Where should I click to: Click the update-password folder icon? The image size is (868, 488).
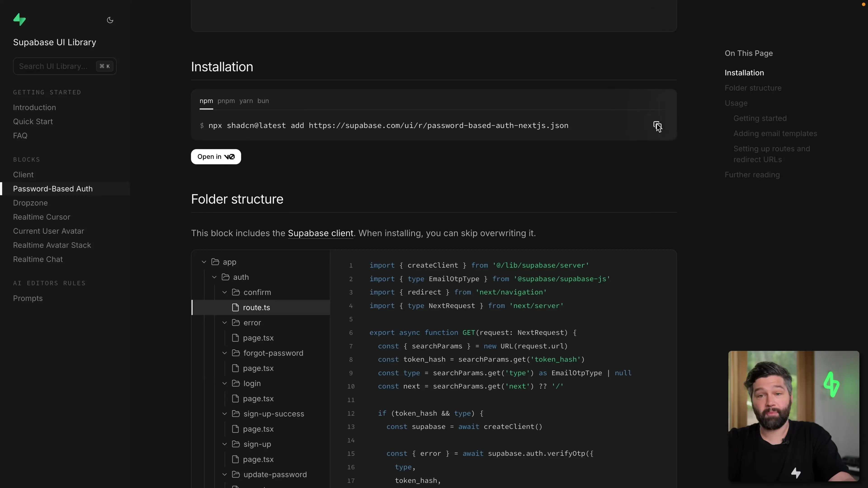[x=236, y=474]
